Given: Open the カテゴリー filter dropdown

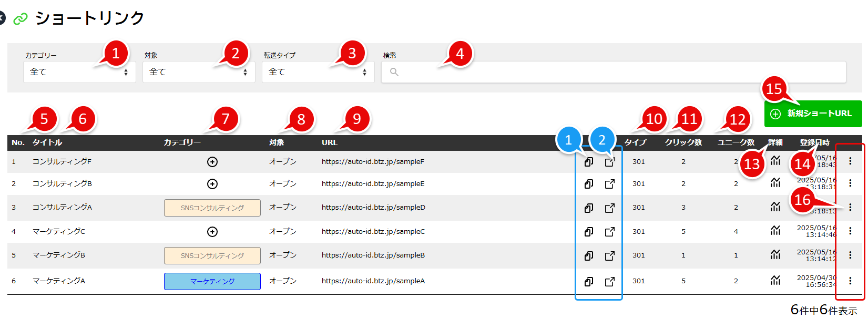Looking at the screenshot, I should tap(79, 72).
